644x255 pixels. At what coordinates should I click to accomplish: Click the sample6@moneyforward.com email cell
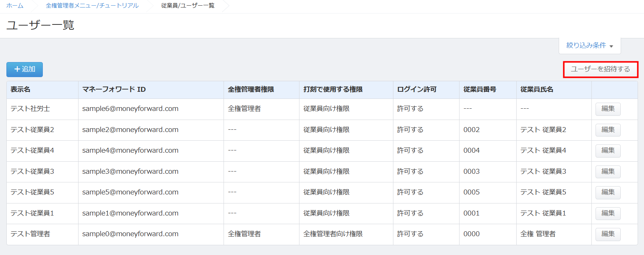click(130, 109)
